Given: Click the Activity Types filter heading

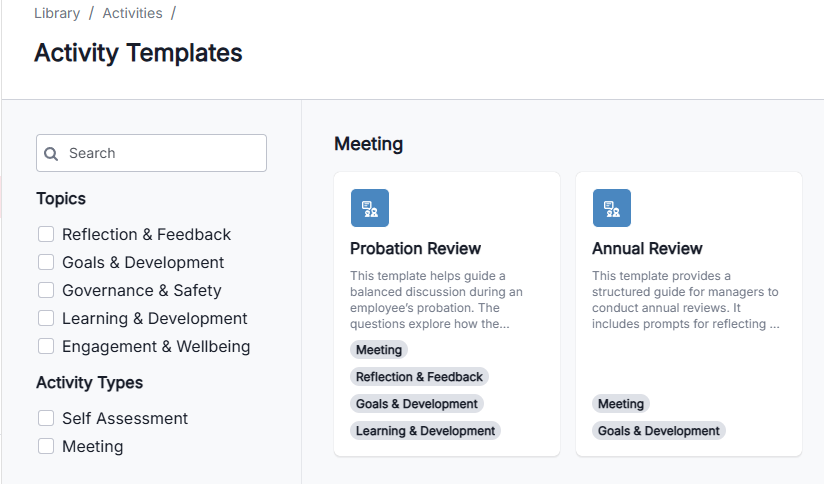Looking at the screenshot, I should [x=89, y=383].
